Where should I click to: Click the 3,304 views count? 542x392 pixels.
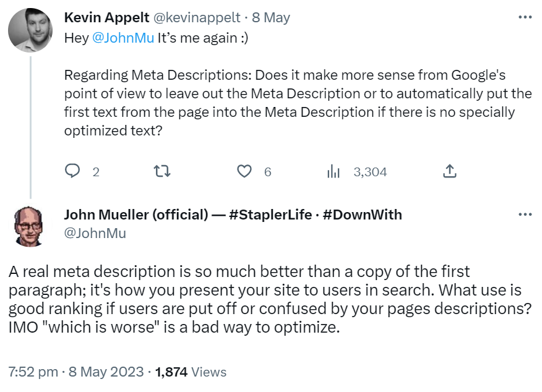point(369,173)
